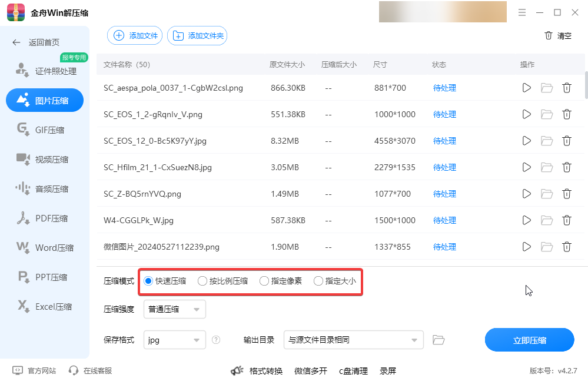Click the file list vertical scrollbar
Viewport: 588px width, 381px height.
[x=586, y=85]
